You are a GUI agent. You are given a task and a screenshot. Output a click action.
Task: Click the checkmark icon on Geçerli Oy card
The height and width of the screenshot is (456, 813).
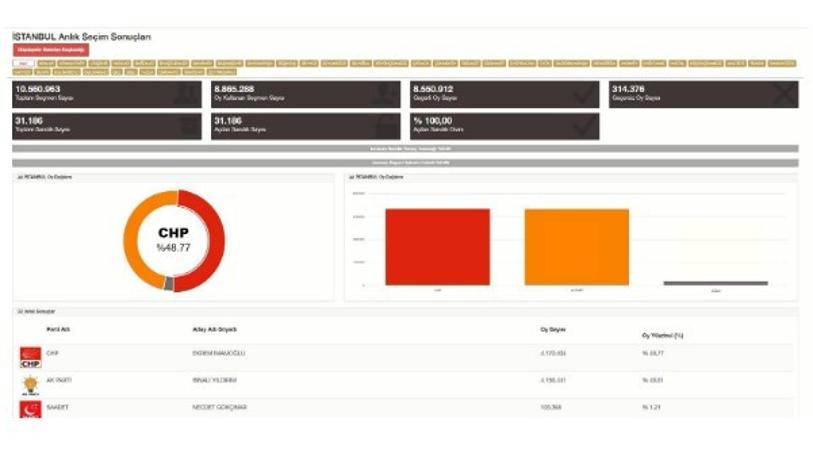pos(583,95)
